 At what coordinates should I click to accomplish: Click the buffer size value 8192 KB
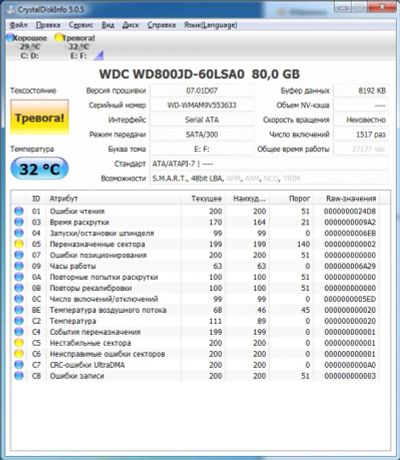click(361, 90)
